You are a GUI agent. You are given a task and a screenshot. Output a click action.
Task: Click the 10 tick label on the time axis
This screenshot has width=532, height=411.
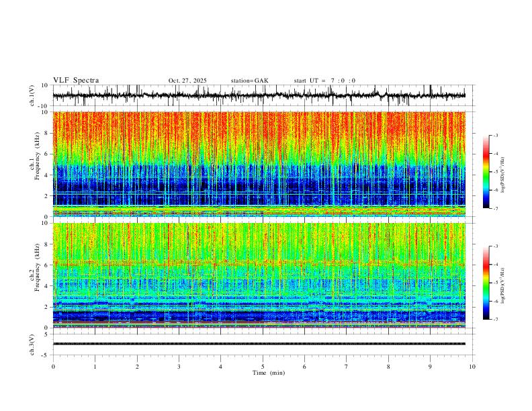click(x=472, y=367)
